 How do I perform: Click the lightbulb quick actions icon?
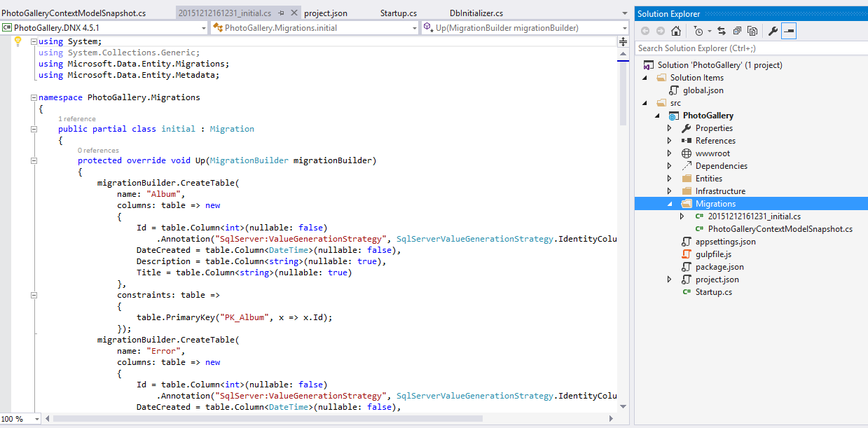pos(18,41)
